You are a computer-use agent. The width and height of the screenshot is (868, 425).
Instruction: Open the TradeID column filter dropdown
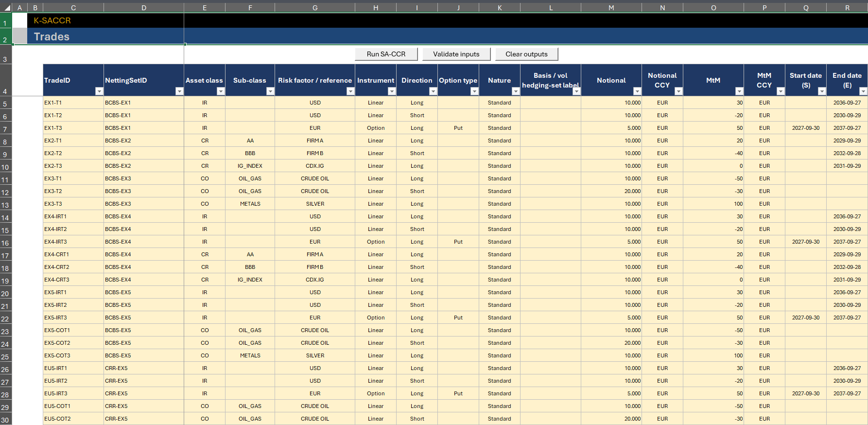tap(99, 91)
